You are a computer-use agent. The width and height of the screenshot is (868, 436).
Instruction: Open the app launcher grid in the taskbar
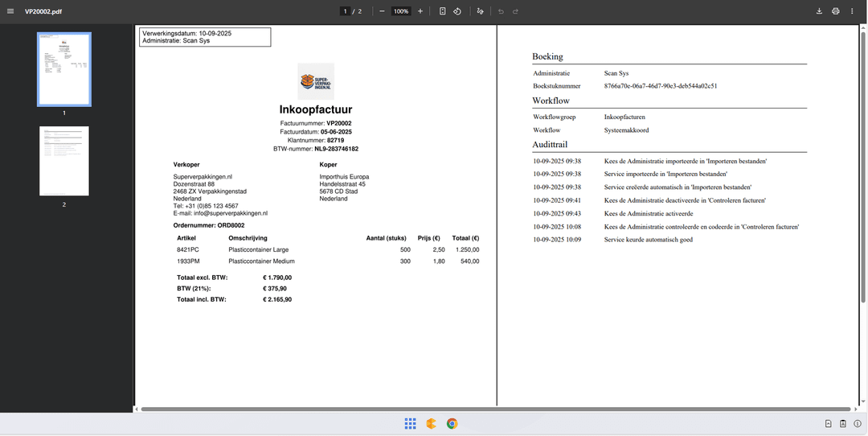[410, 424]
